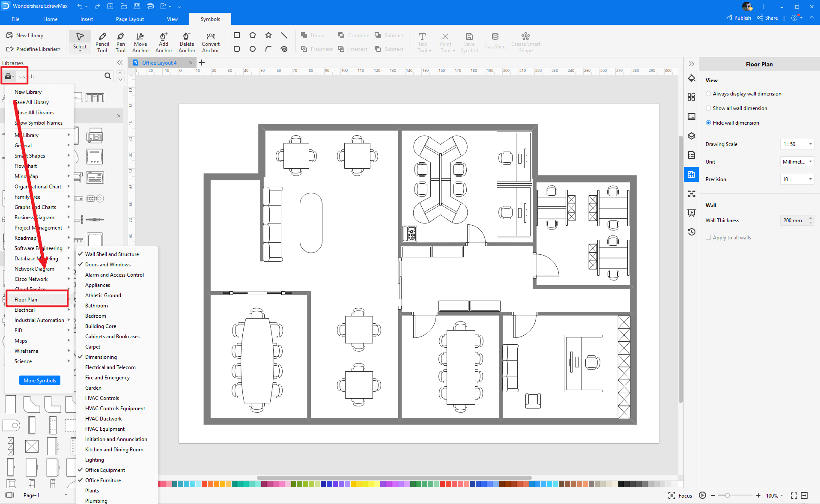
Task: Click the Focus button in status bar
Action: [680, 495]
